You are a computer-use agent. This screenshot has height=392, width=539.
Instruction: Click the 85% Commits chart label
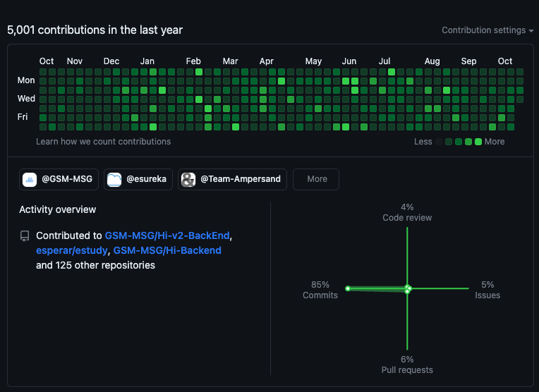click(x=320, y=290)
